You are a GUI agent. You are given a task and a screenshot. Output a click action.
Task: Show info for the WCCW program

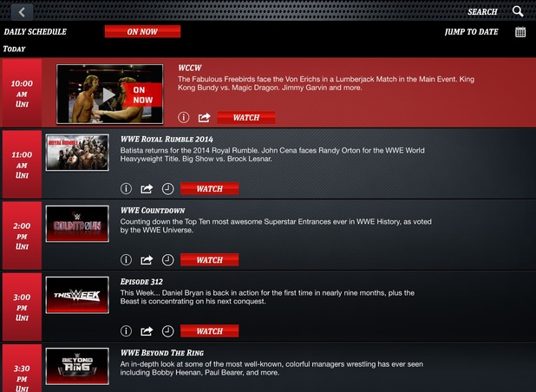point(184,117)
